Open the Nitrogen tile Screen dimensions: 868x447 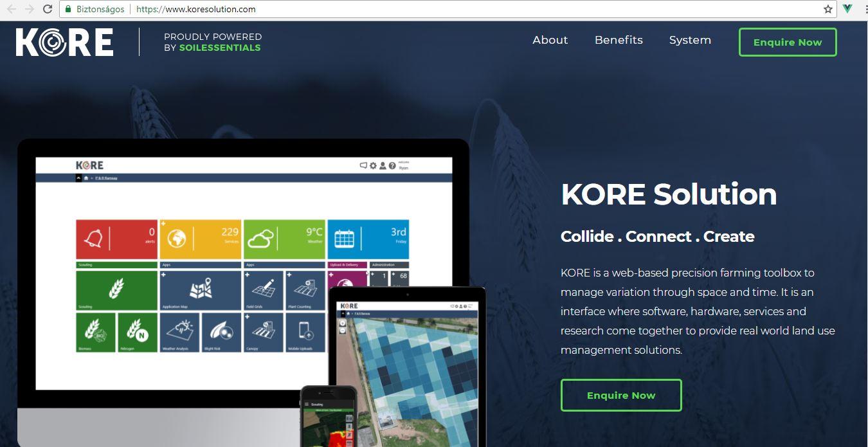pyautogui.click(x=138, y=333)
